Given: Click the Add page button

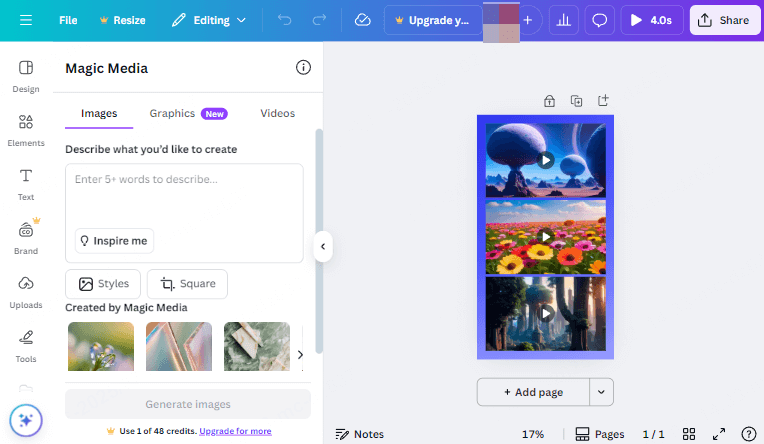Looking at the screenshot, I should [533, 392].
